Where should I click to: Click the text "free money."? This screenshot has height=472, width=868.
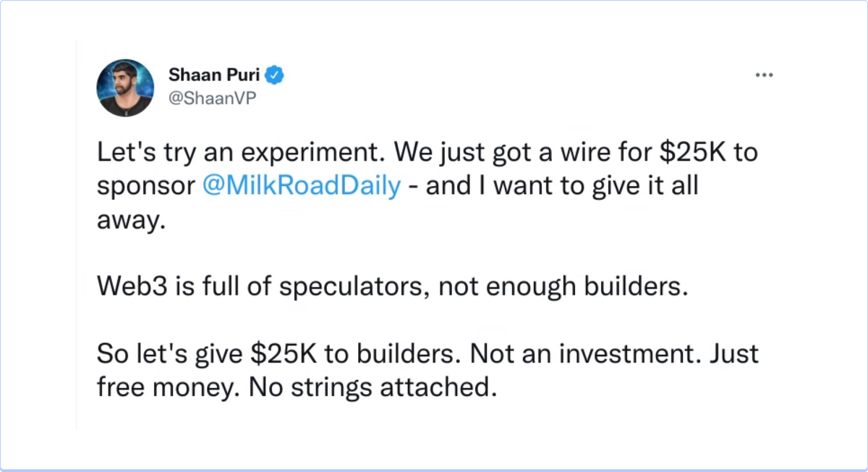169,388
